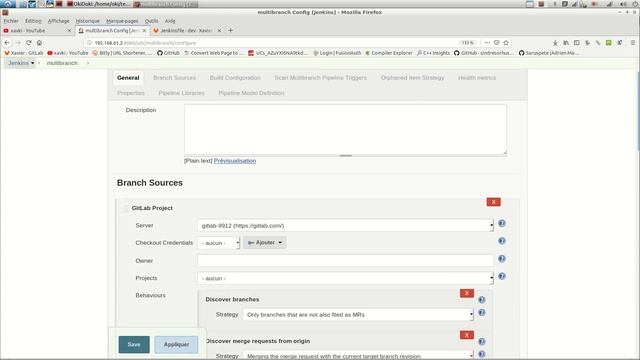640x360 pixels.
Task: Open a new browser tab
Action: coord(231,30)
